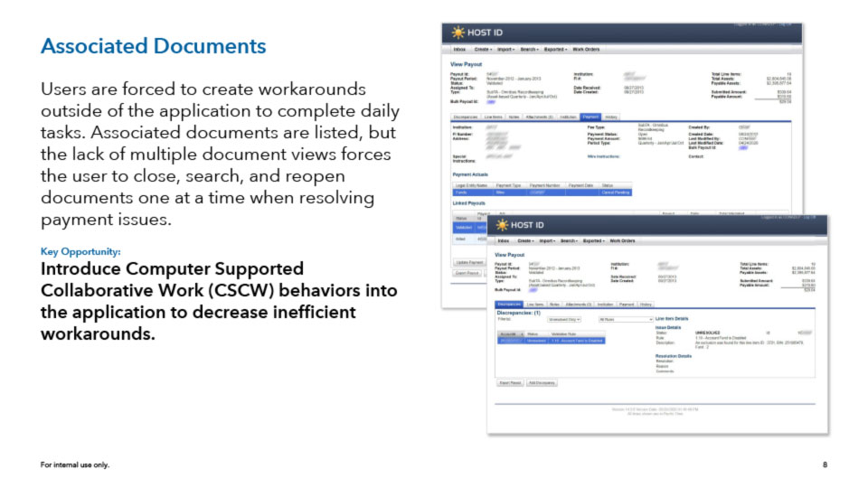Switch to the History tab in upper window
This screenshot has width=868, height=488.
612,117
